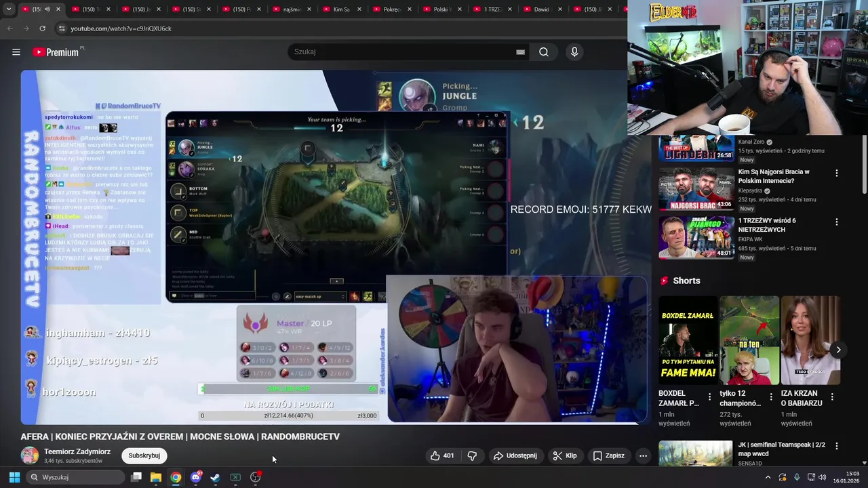This screenshot has width=868, height=488.
Task: Go back in browser history
Action: (x=9, y=28)
